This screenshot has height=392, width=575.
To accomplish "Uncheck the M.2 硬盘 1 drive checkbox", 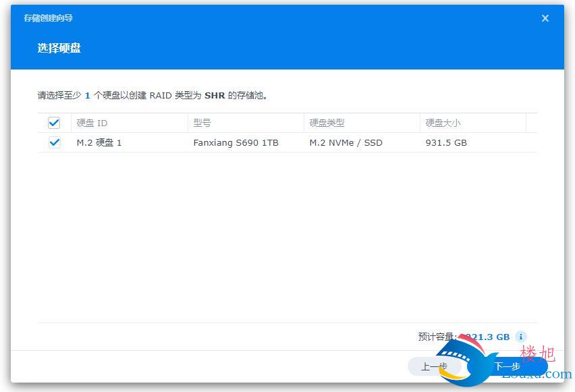I will [54, 142].
